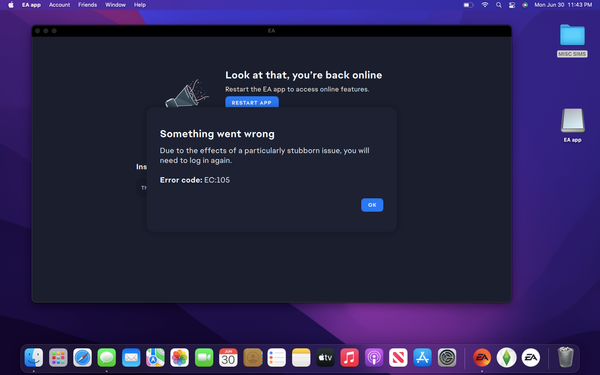Image resolution: width=600 pixels, height=375 pixels.
Task: Open the Account menu
Action: (59, 5)
